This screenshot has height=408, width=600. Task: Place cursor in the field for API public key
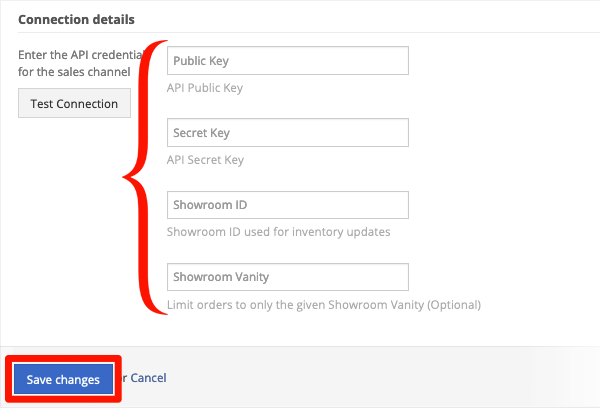click(288, 60)
